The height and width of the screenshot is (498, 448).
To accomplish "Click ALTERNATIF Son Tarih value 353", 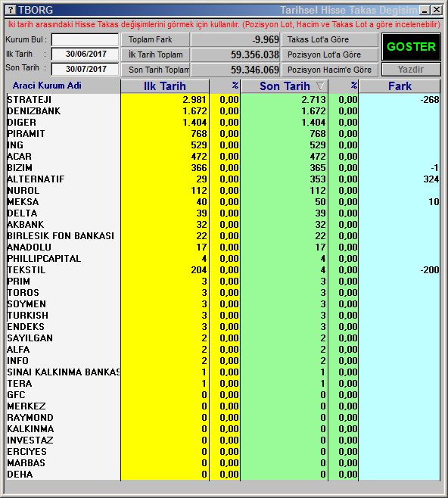I will [x=318, y=179].
